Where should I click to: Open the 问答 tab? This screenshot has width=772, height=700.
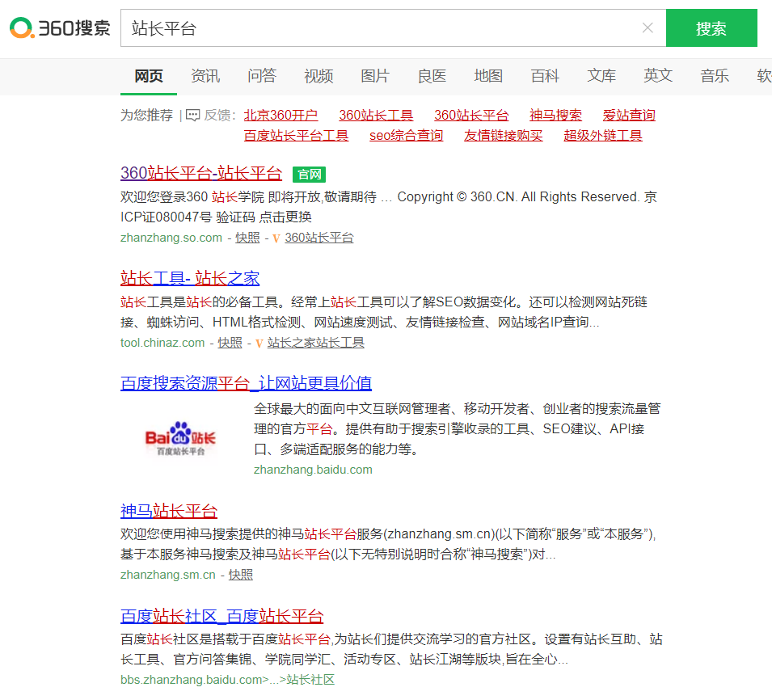262,76
